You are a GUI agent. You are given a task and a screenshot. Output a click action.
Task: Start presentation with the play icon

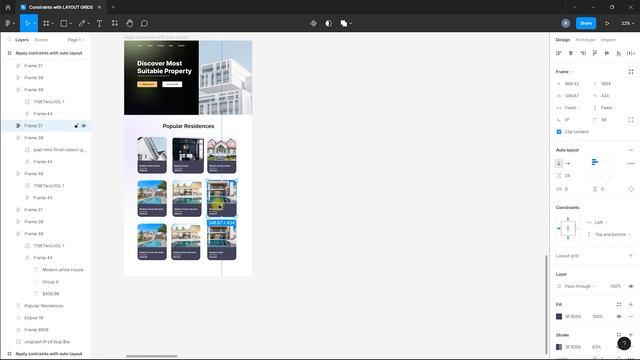[607, 23]
